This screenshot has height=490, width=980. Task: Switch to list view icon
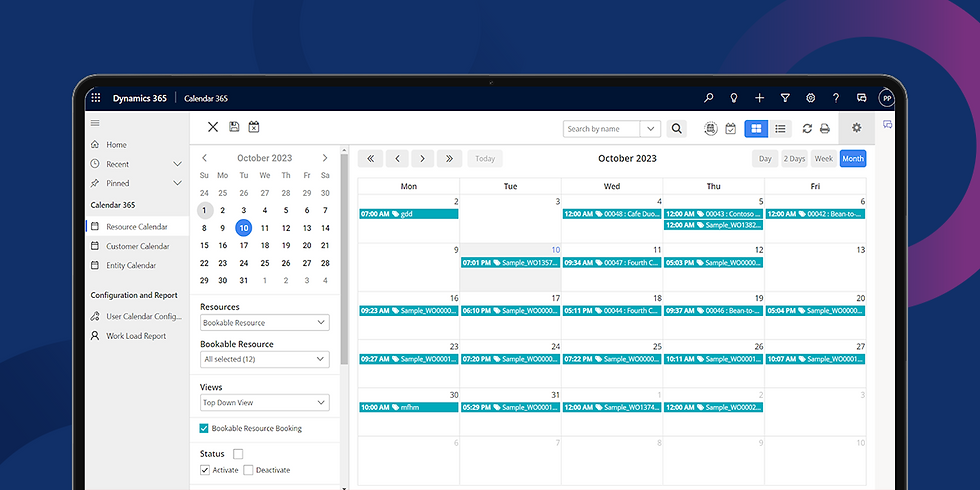[x=780, y=129]
